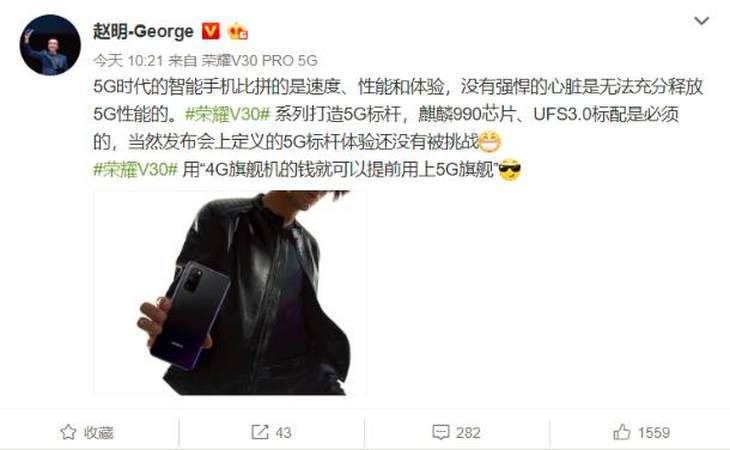Open the 荣耀V30 PRO 5G source link
The width and height of the screenshot is (730, 450).
pos(260,60)
